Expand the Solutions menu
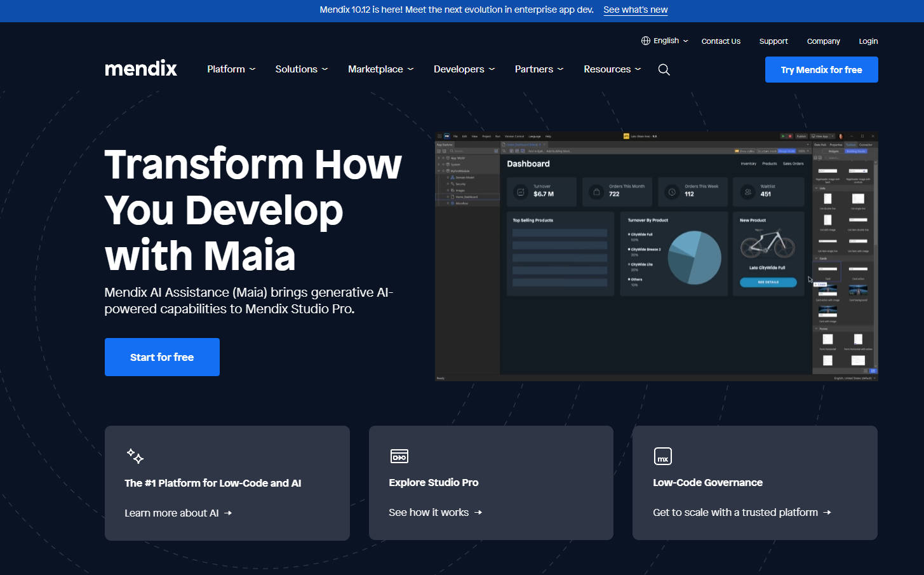This screenshot has width=924, height=575. click(x=302, y=69)
